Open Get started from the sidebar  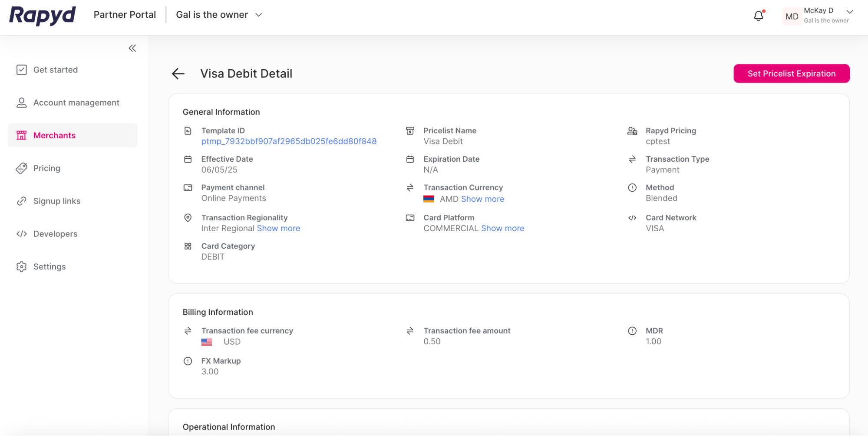[56, 70]
